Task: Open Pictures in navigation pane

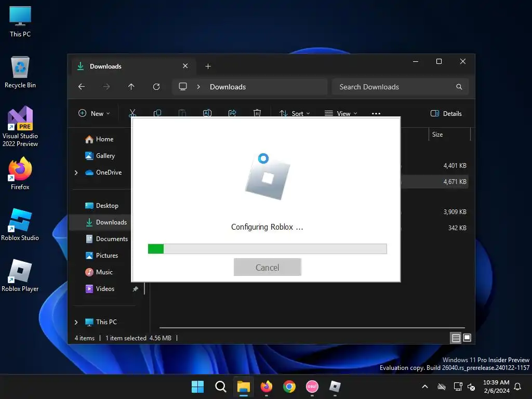Action: [102, 256]
